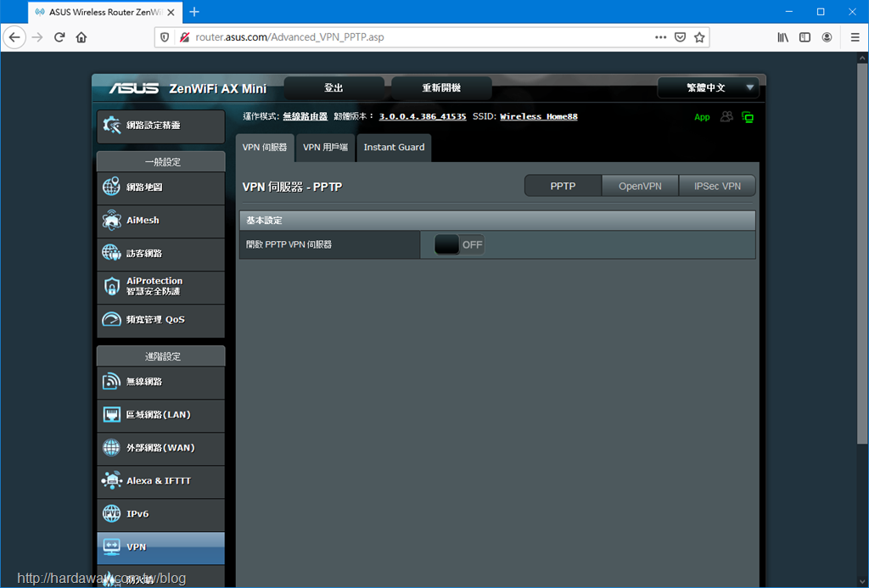Click 重新開機 reboot button
This screenshot has width=869, height=588.
point(441,88)
